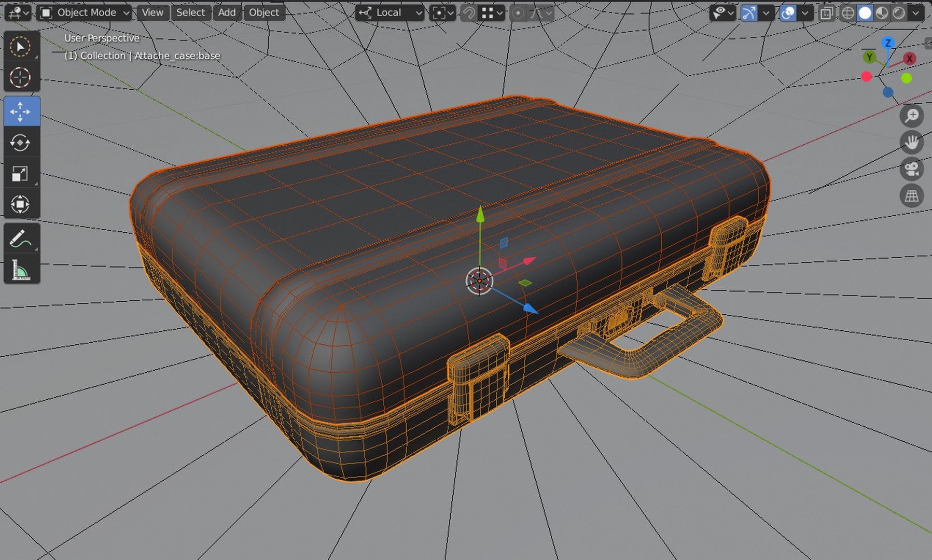The height and width of the screenshot is (560, 932).
Task: Toggle snapping with the magnet icon
Action: coord(469,13)
